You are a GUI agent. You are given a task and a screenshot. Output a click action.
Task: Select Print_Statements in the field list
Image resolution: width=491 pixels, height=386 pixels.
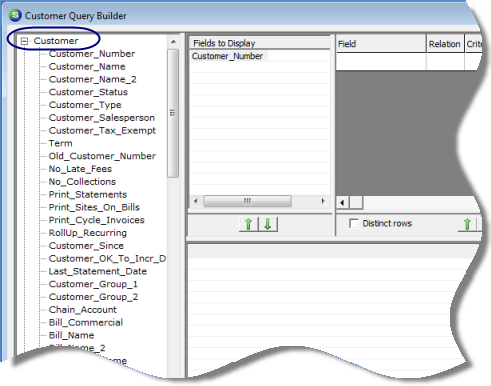(88, 194)
